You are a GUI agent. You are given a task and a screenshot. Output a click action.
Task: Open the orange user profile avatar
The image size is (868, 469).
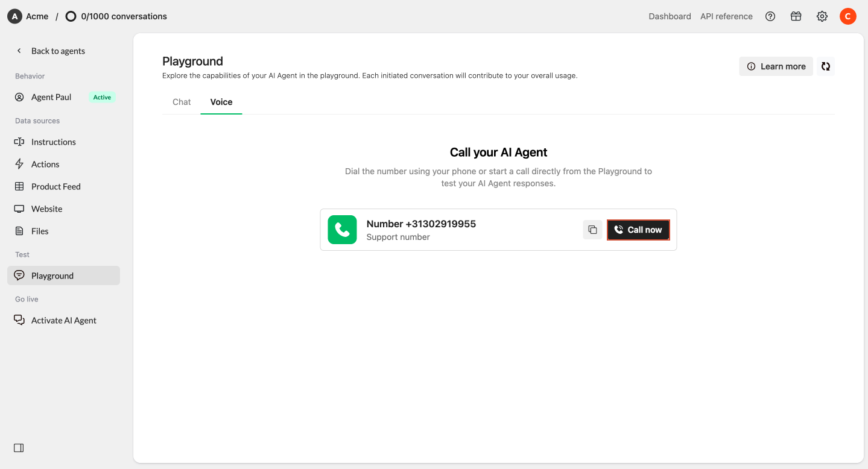click(848, 16)
